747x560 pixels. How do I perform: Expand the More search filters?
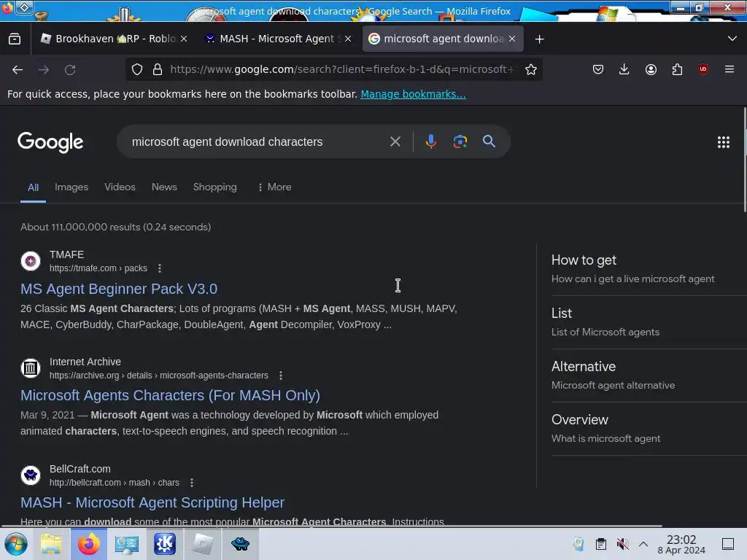point(274,187)
